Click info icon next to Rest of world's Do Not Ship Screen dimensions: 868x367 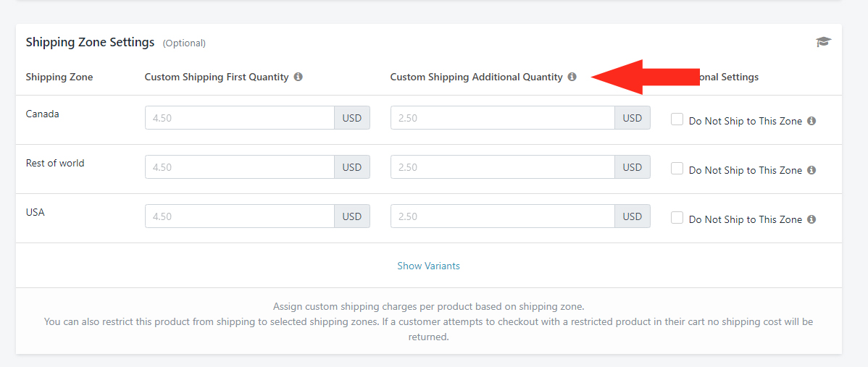[x=811, y=169]
